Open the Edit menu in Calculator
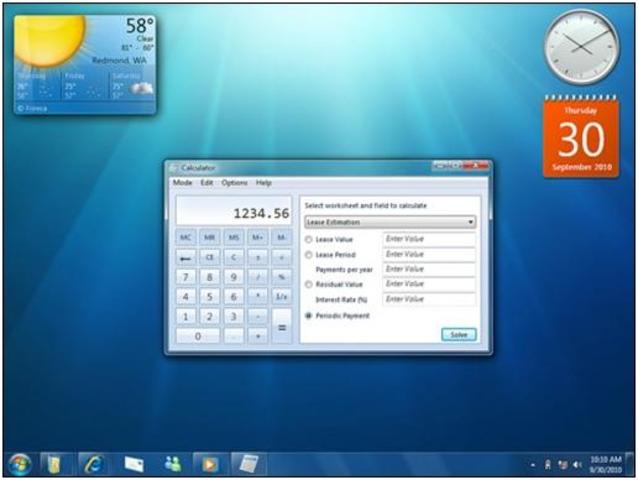The image size is (638, 480). [207, 183]
